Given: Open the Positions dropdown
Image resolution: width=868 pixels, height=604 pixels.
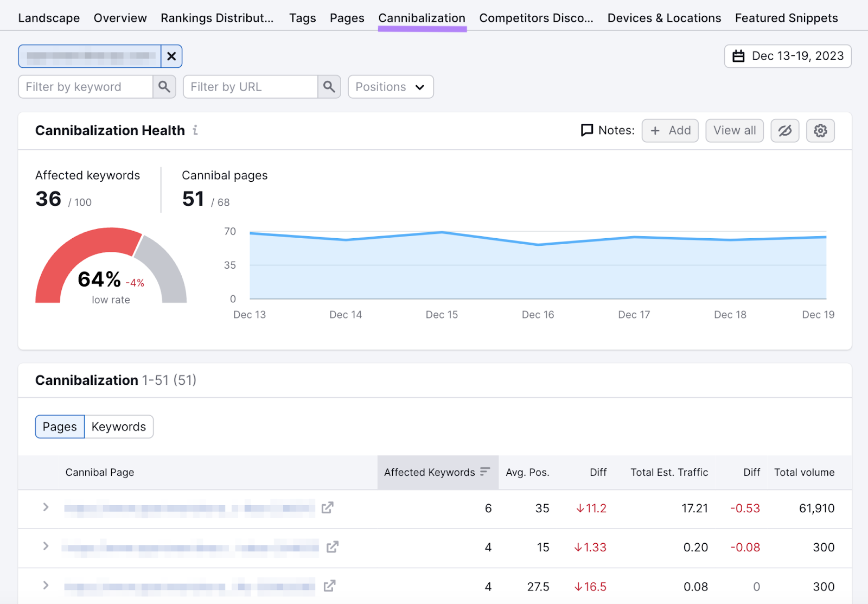Looking at the screenshot, I should point(390,86).
